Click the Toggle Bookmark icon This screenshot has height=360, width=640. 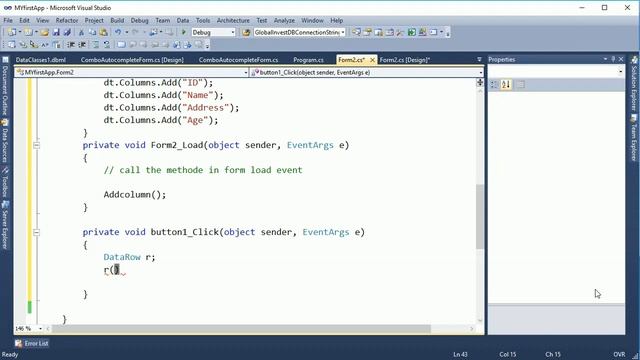tap(121, 44)
